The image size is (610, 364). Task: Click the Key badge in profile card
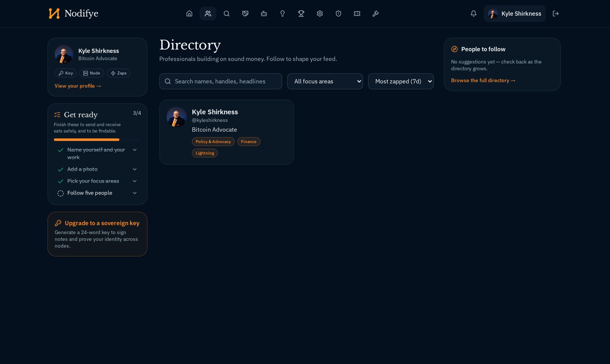[66, 73]
